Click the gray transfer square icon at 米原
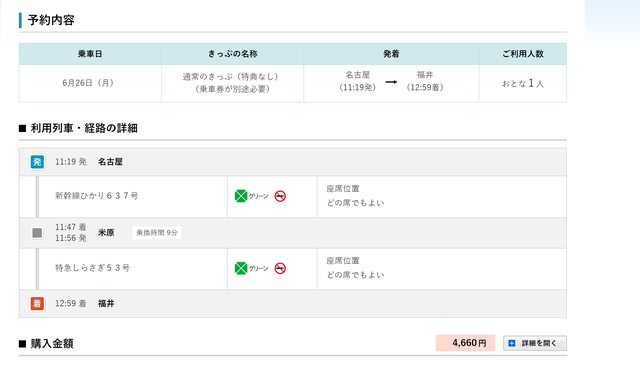 tap(37, 233)
